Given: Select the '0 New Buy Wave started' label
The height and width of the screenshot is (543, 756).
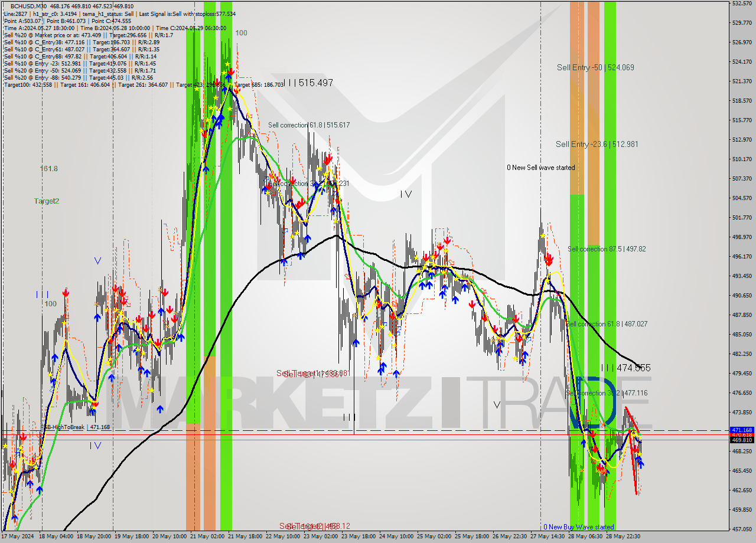Looking at the screenshot, I should (579, 527).
